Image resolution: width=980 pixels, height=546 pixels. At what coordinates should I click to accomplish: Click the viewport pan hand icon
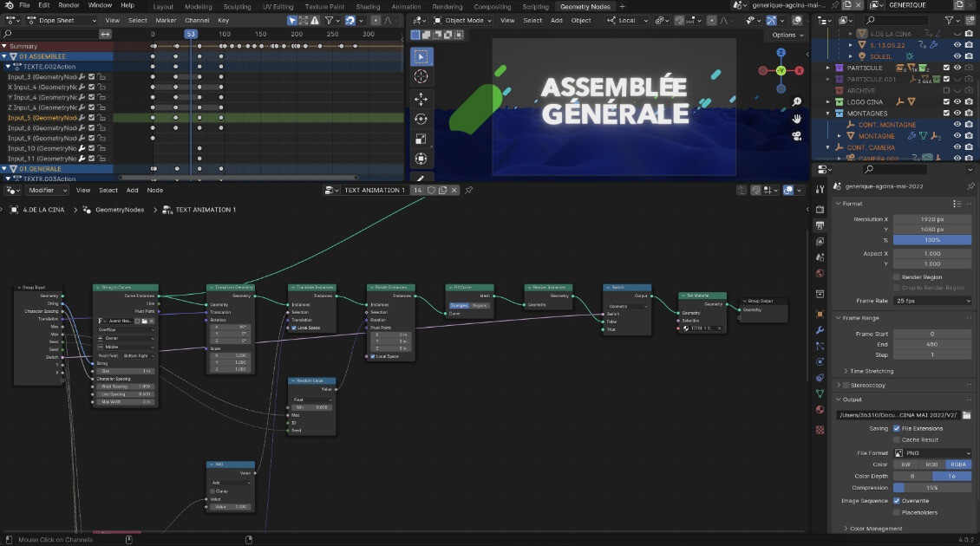(x=797, y=119)
